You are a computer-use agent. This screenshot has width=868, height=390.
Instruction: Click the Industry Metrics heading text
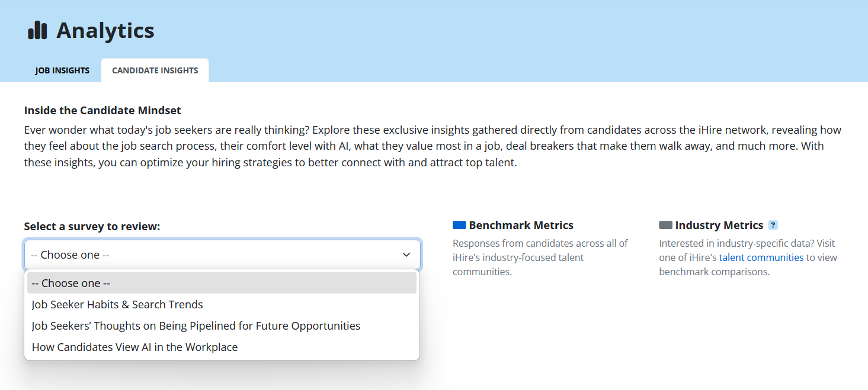tap(719, 225)
